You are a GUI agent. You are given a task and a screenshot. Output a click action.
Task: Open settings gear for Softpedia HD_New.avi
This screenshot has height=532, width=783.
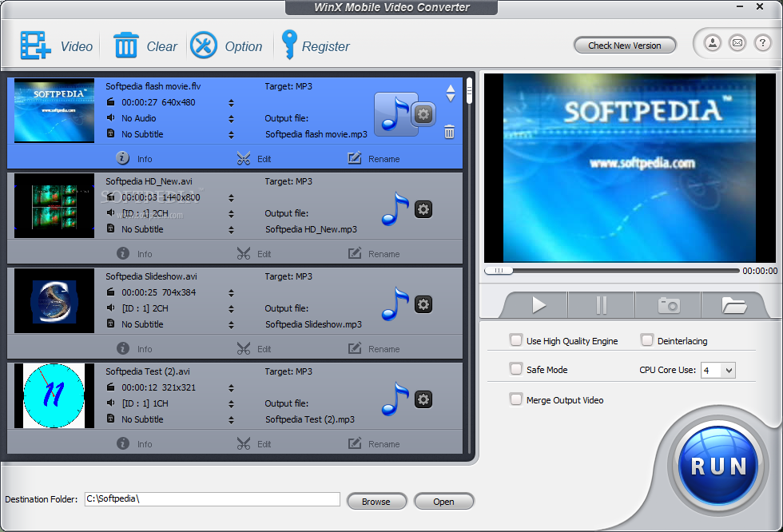coord(423,209)
